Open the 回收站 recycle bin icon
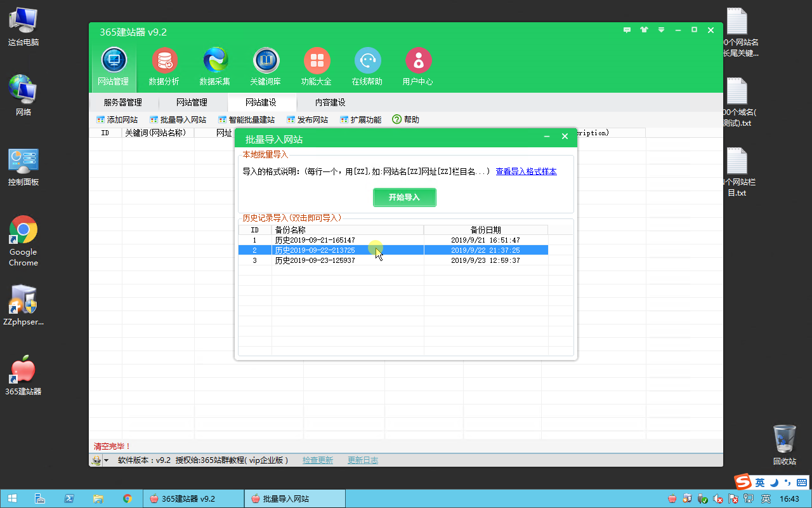The image size is (812, 508). point(785,445)
